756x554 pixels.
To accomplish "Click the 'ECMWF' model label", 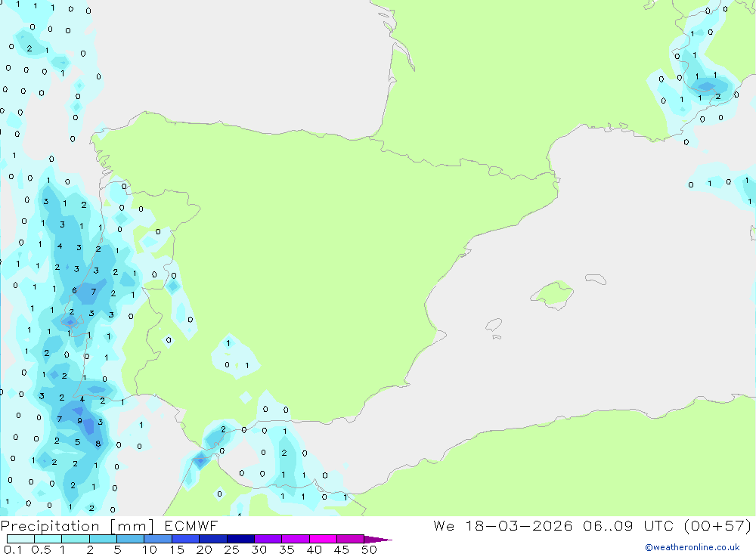I will pyautogui.click(x=191, y=526).
